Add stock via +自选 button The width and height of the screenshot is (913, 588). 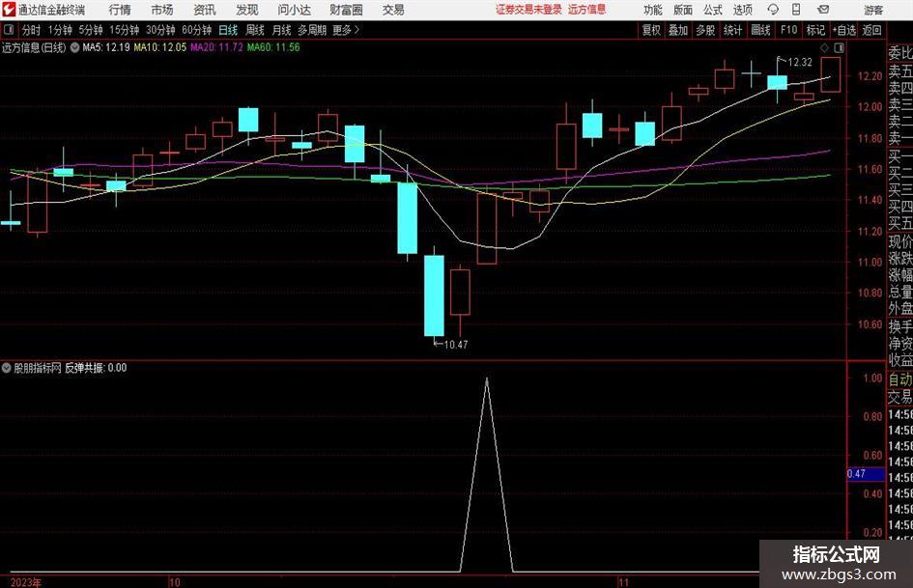point(843,30)
